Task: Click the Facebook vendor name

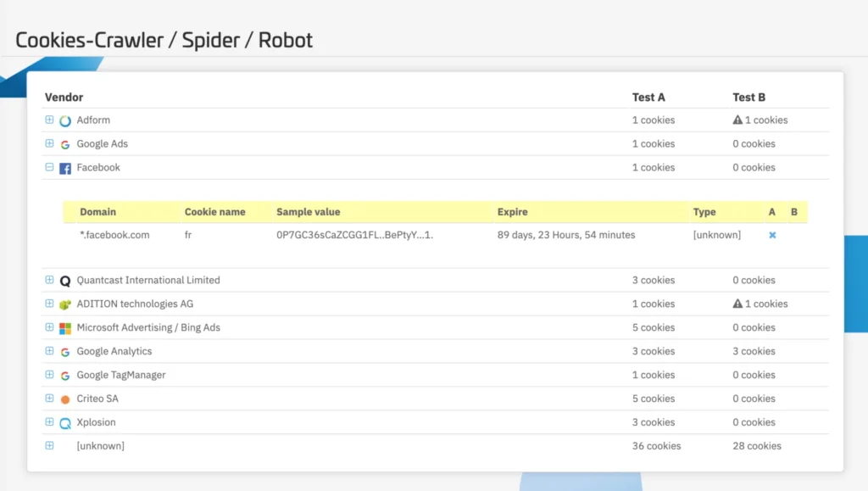Action: coord(98,167)
